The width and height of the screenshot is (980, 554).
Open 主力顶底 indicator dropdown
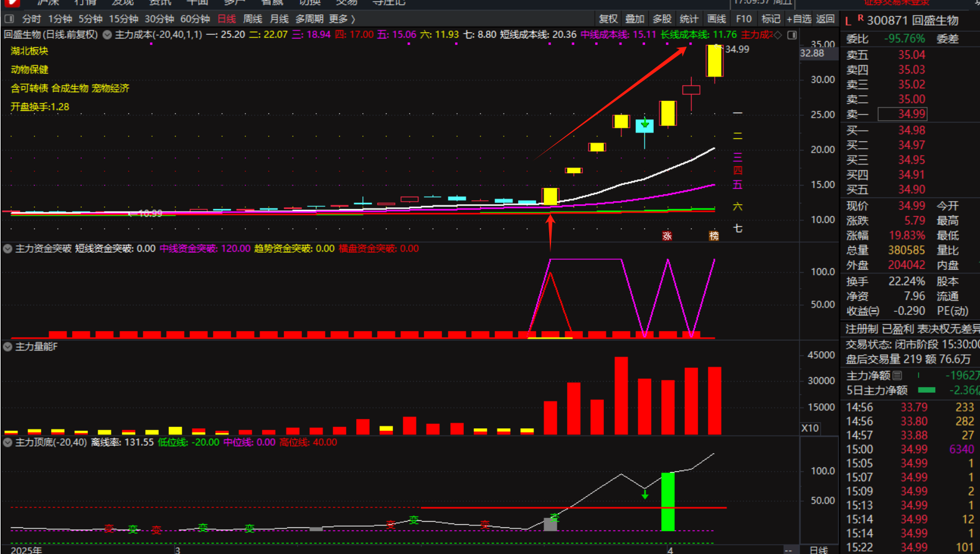click(x=7, y=443)
